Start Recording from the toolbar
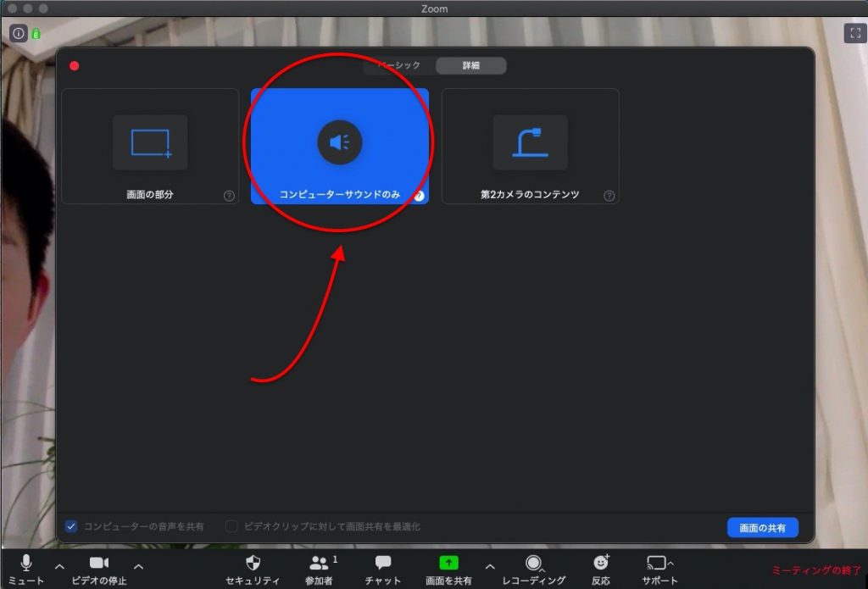 pyautogui.click(x=533, y=564)
